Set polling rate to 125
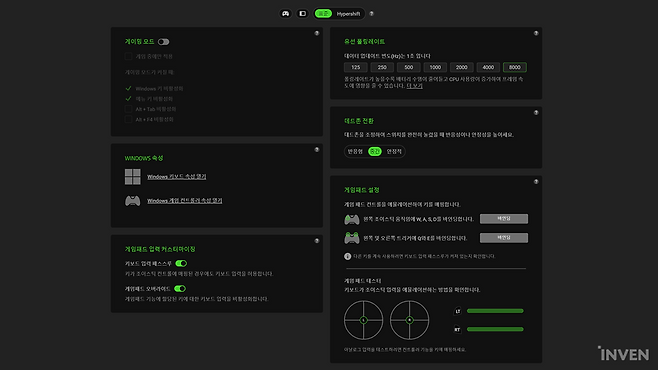658x370 pixels. click(x=355, y=67)
